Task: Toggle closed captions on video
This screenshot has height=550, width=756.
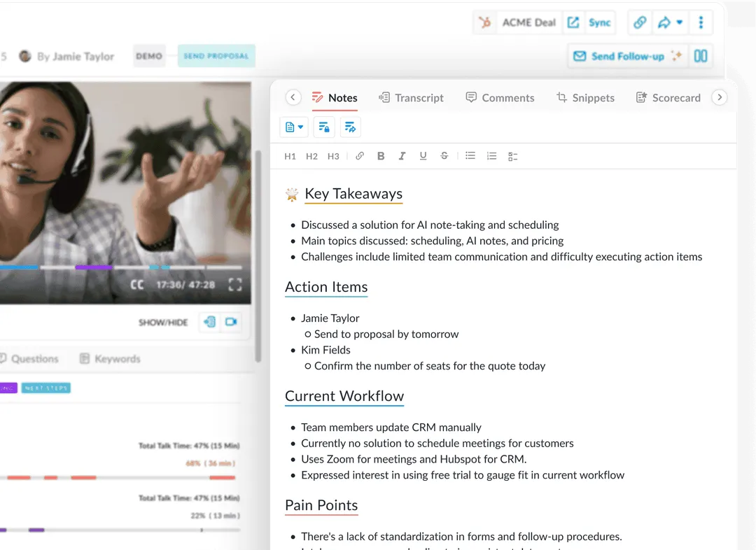Action: click(137, 284)
